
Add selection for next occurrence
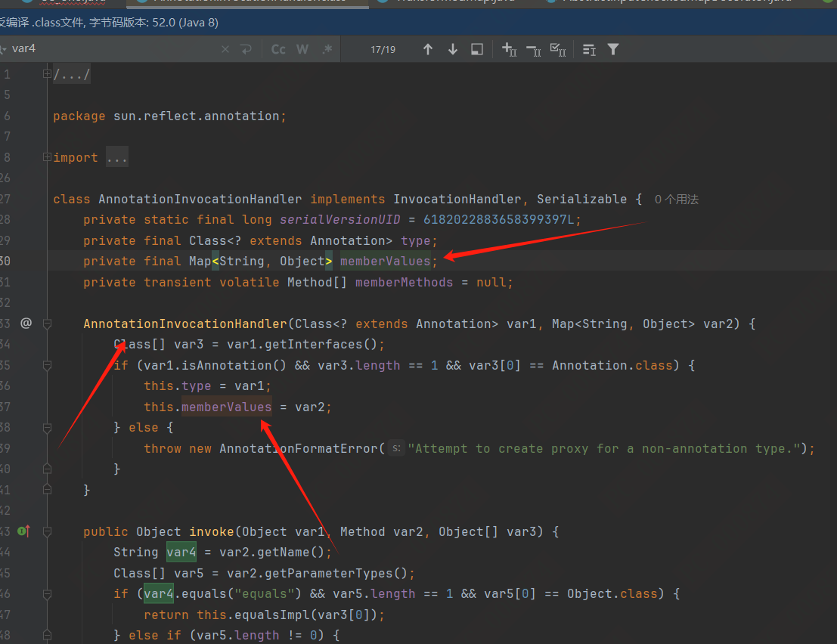(x=510, y=49)
